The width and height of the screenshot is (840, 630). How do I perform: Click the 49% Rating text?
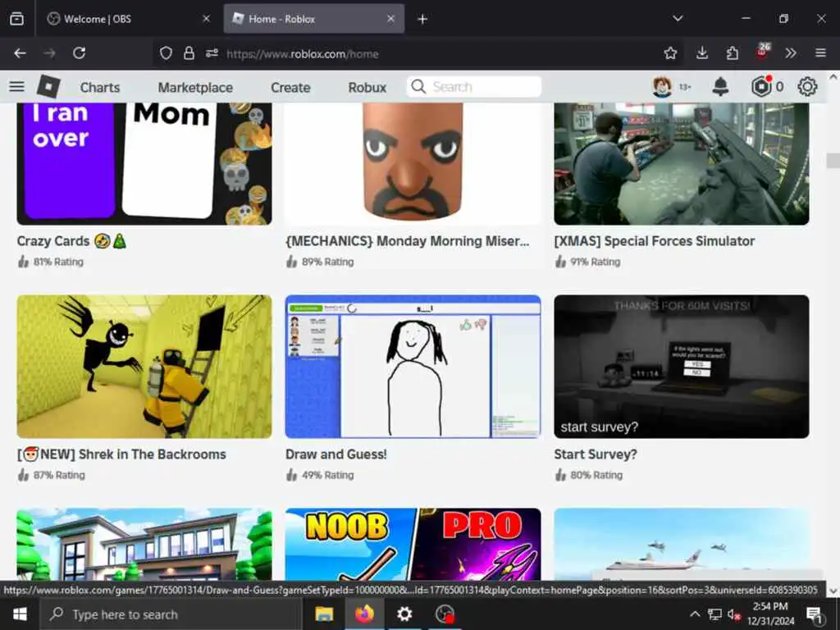[x=327, y=475]
